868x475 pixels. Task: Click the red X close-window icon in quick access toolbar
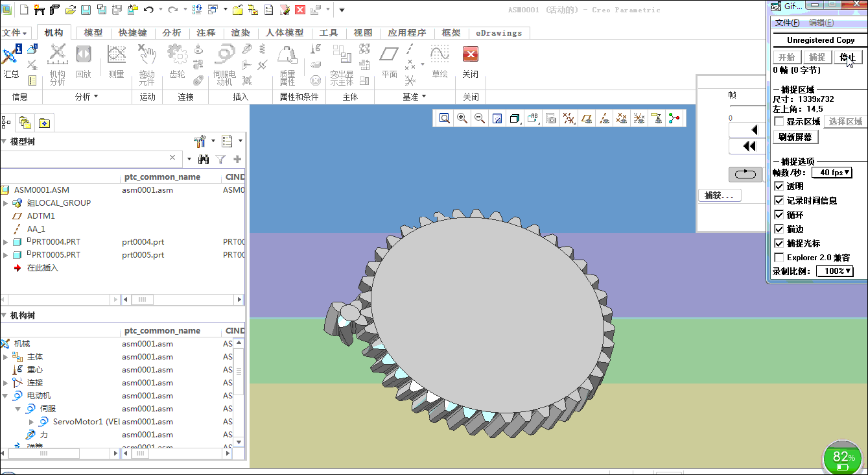pyautogui.click(x=300, y=9)
